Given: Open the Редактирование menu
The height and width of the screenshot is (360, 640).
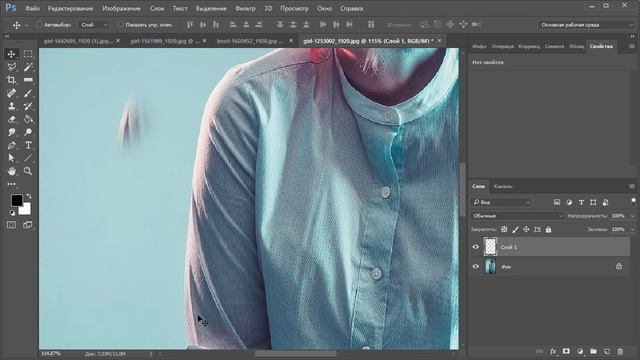Looking at the screenshot, I should pyautogui.click(x=70, y=8).
